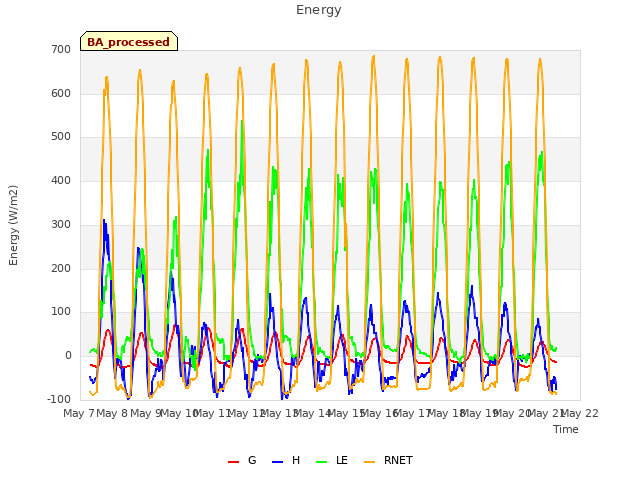The width and height of the screenshot is (640, 480).
Task: Toggle the H series legend entry
Action: coord(286,460)
